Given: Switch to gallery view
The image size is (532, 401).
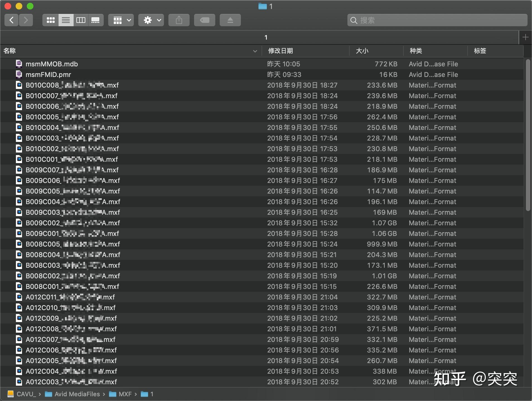Looking at the screenshot, I should click(96, 20).
